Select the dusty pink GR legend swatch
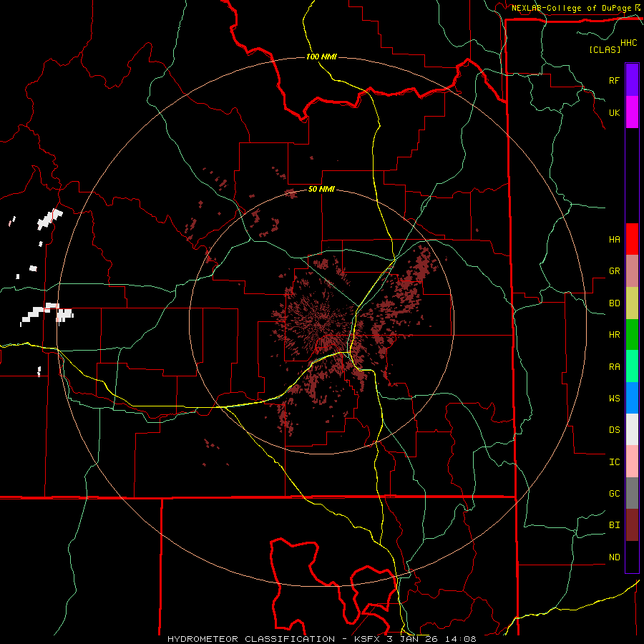 [632, 271]
